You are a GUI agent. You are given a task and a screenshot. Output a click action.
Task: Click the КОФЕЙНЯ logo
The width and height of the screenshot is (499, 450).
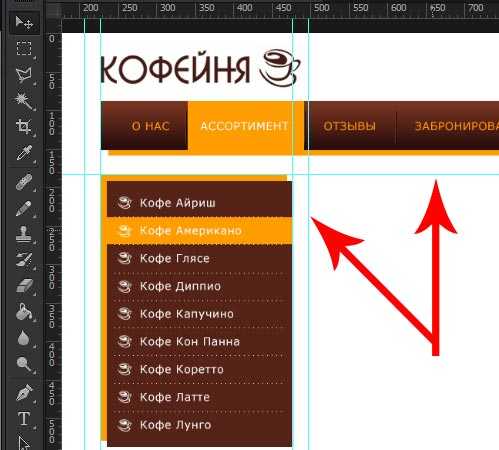click(x=200, y=68)
